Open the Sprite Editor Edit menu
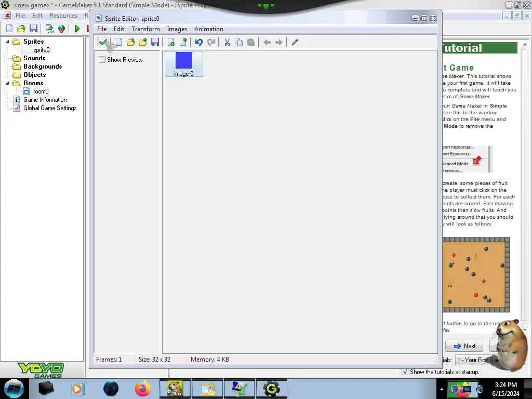532x399 pixels. pyautogui.click(x=119, y=29)
